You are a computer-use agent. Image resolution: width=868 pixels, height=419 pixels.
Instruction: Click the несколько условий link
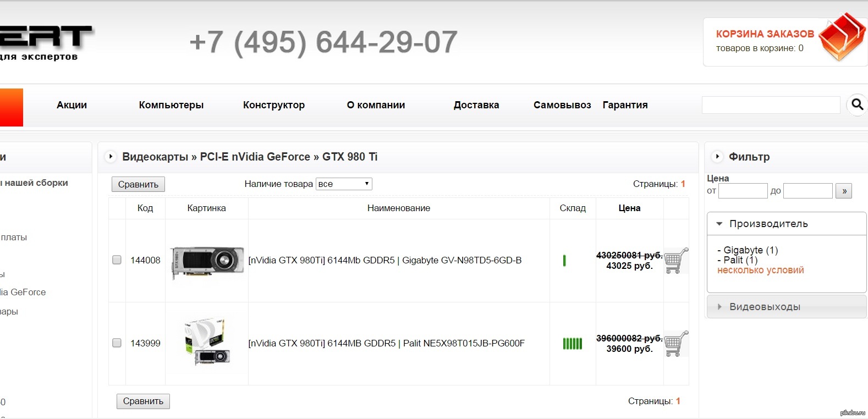761,270
